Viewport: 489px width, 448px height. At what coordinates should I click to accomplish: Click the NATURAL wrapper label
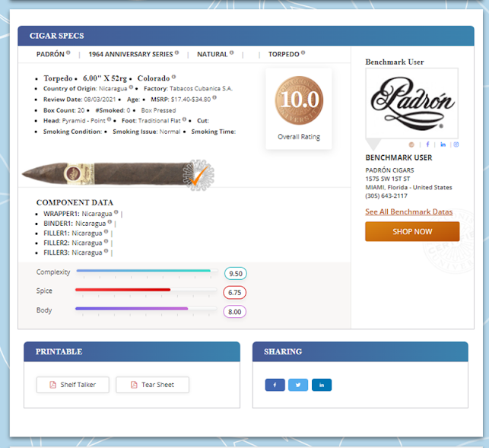point(212,54)
